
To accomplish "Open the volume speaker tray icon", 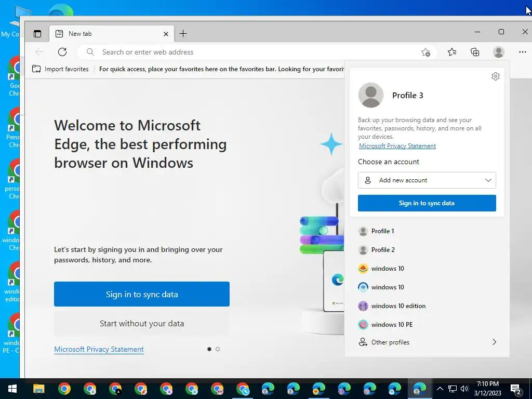I will (464, 389).
